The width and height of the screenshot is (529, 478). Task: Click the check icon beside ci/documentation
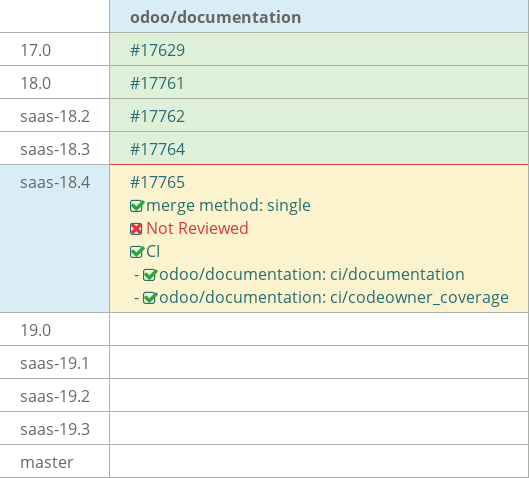tap(149, 275)
